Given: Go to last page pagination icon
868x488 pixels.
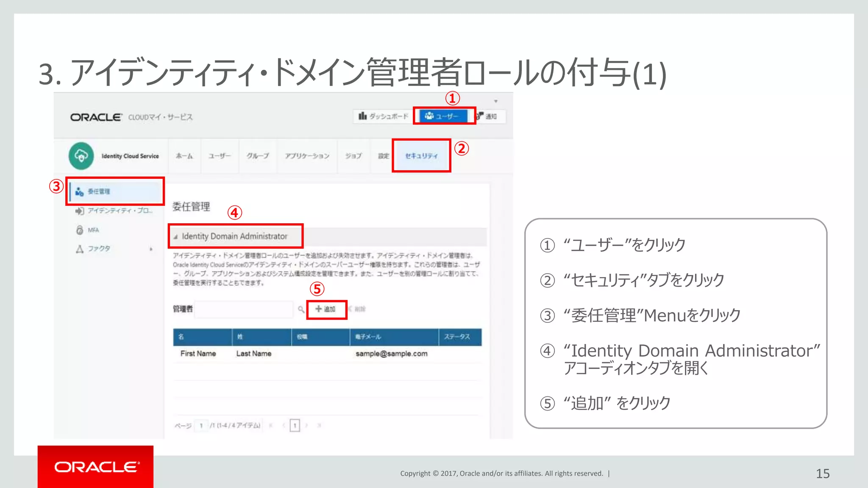Looking at the screenshot, I should click(x=319, y=425).
